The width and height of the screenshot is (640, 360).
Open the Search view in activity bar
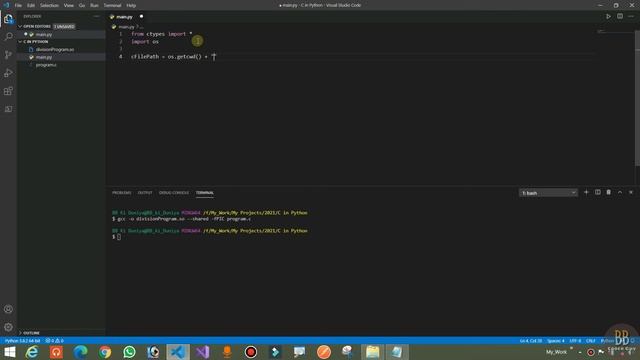pyautogui.click(x=8, y=37)
